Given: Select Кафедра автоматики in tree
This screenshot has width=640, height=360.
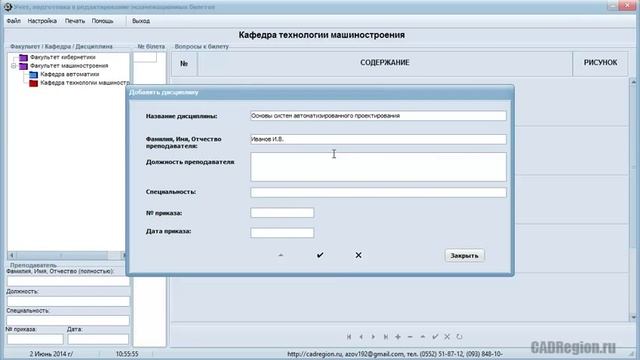Looking at the screenshot, I should 69,74.
